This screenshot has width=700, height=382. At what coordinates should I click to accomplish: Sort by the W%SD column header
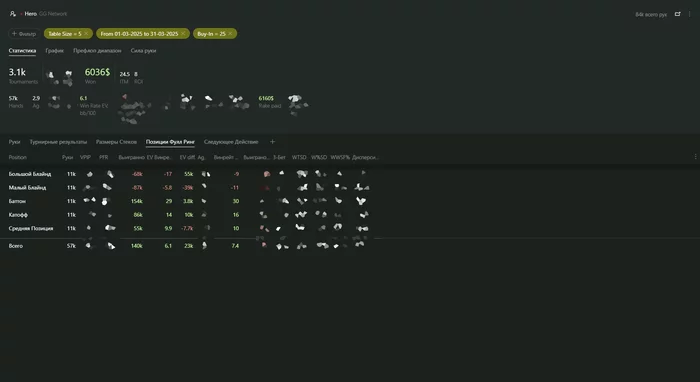tap(319, 157)
